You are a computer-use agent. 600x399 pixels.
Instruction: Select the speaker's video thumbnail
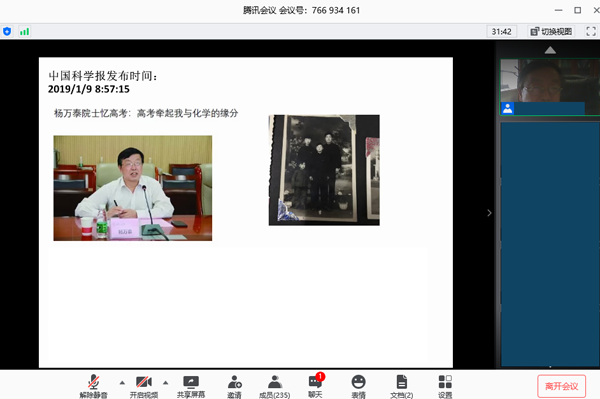(x=550, y=87)
